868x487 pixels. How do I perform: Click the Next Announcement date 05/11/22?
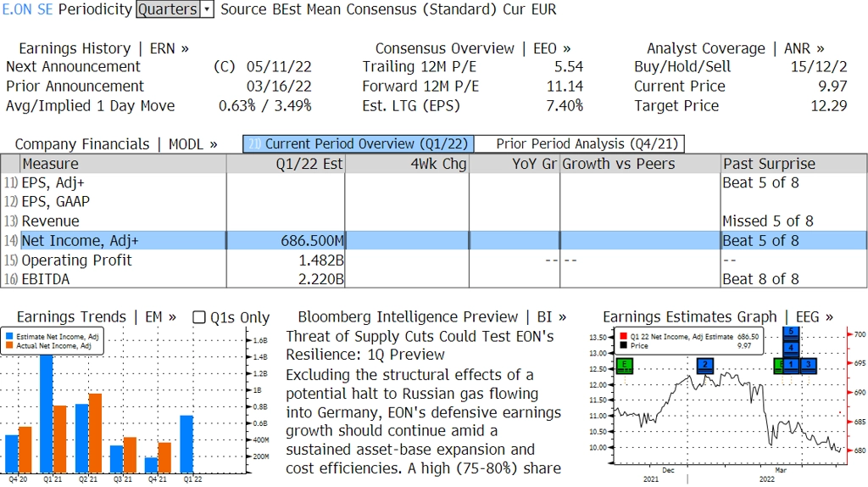click(279, 67)
